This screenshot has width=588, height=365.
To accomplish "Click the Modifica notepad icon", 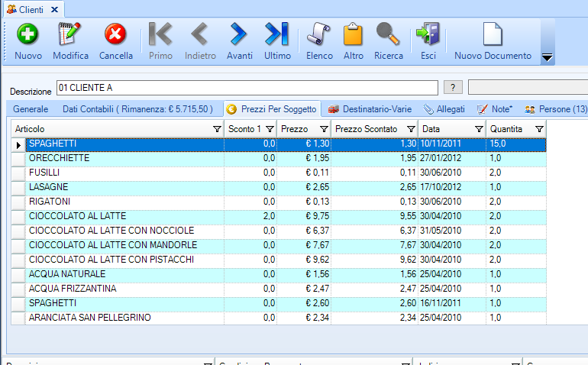I will coord(70,35).
